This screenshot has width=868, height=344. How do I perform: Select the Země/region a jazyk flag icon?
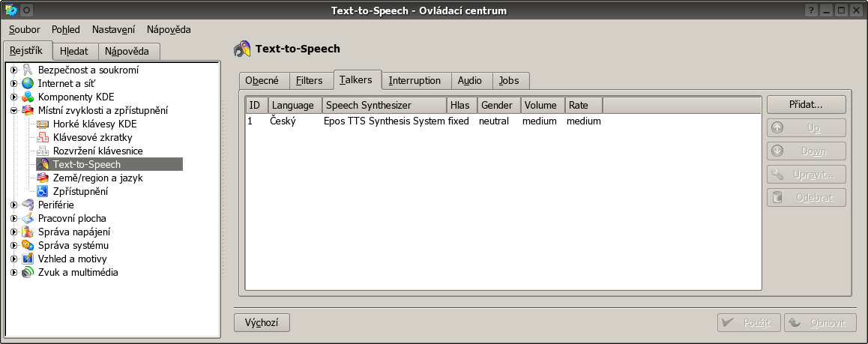[43, 178]
